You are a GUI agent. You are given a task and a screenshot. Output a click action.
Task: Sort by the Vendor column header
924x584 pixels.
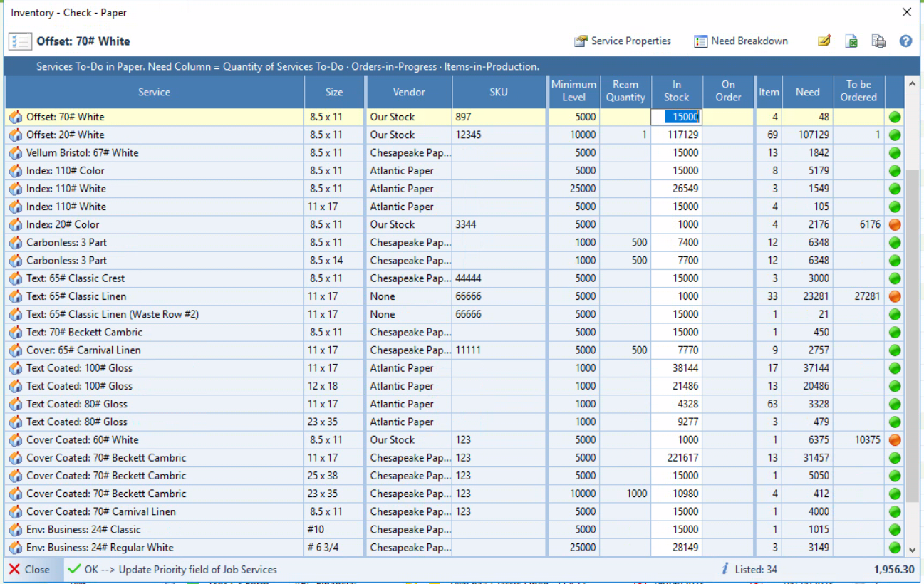point(409,93)
